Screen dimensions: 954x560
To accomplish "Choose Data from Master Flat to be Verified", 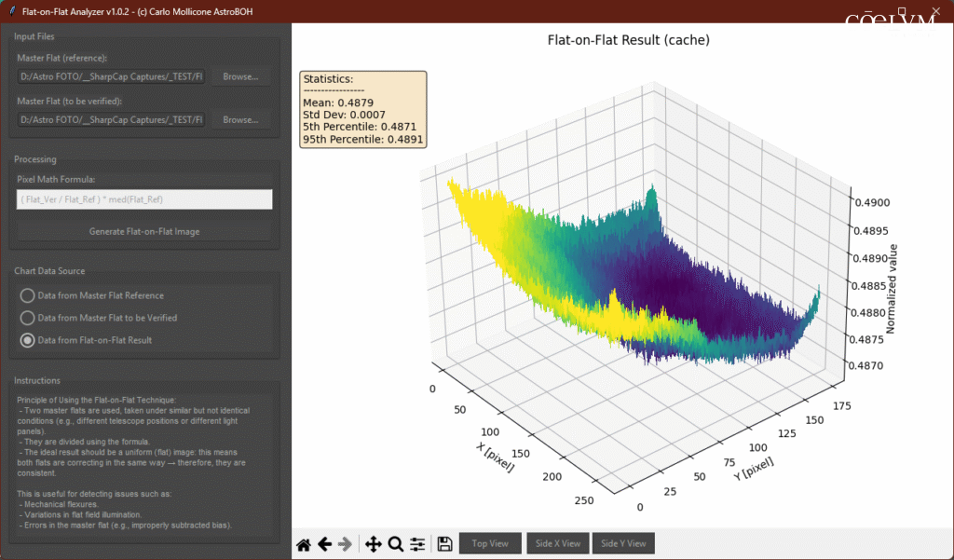I will point(28,318).
